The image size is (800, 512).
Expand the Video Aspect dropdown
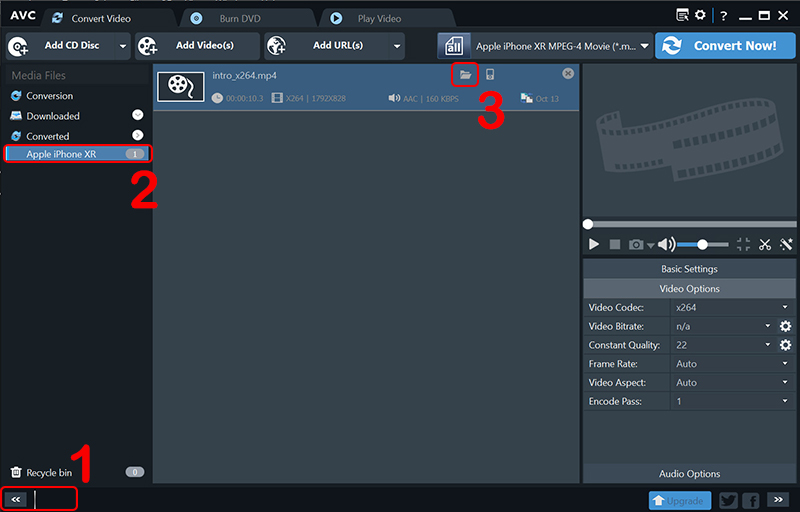[x=785, y=382]
